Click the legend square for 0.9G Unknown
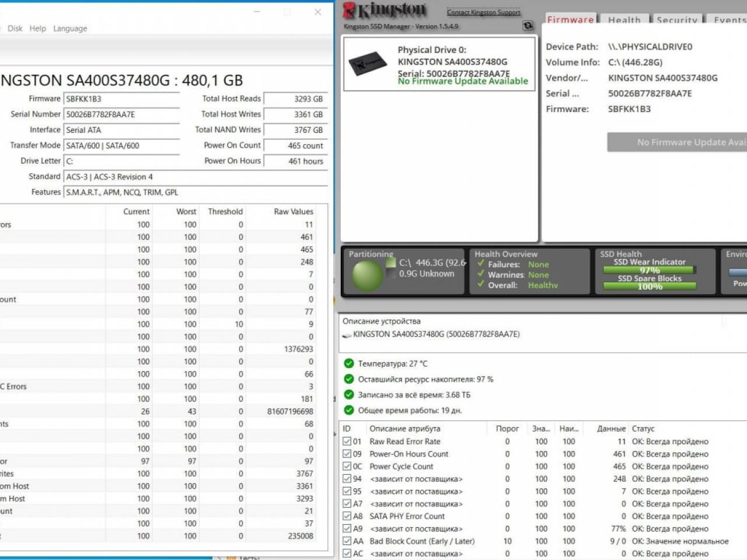 click(x=391, y=274)
